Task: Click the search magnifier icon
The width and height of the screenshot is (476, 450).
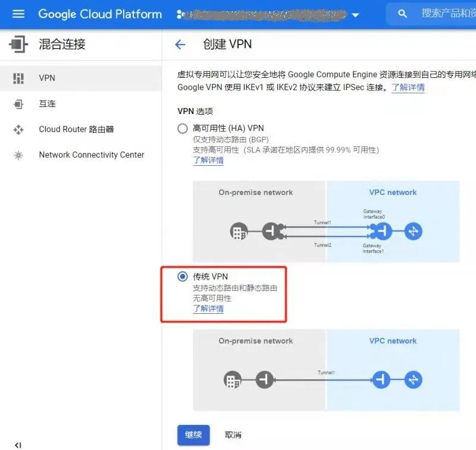Action: tap(402, 14)
